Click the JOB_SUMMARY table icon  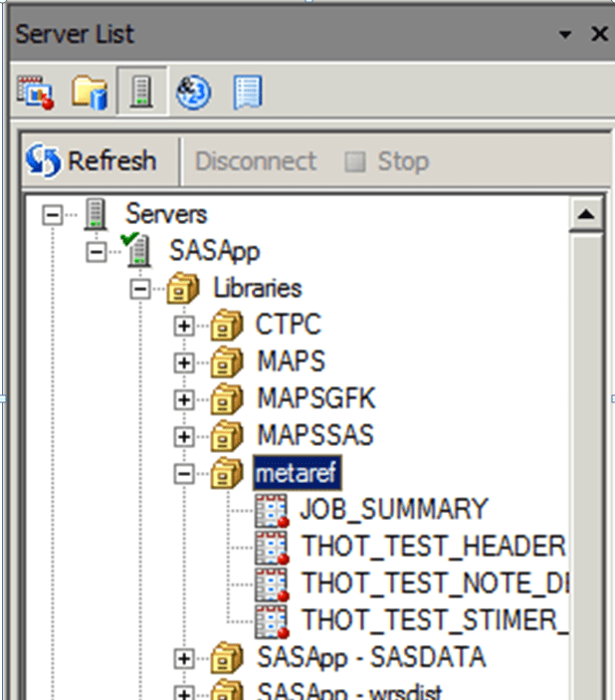pos(272,511)
